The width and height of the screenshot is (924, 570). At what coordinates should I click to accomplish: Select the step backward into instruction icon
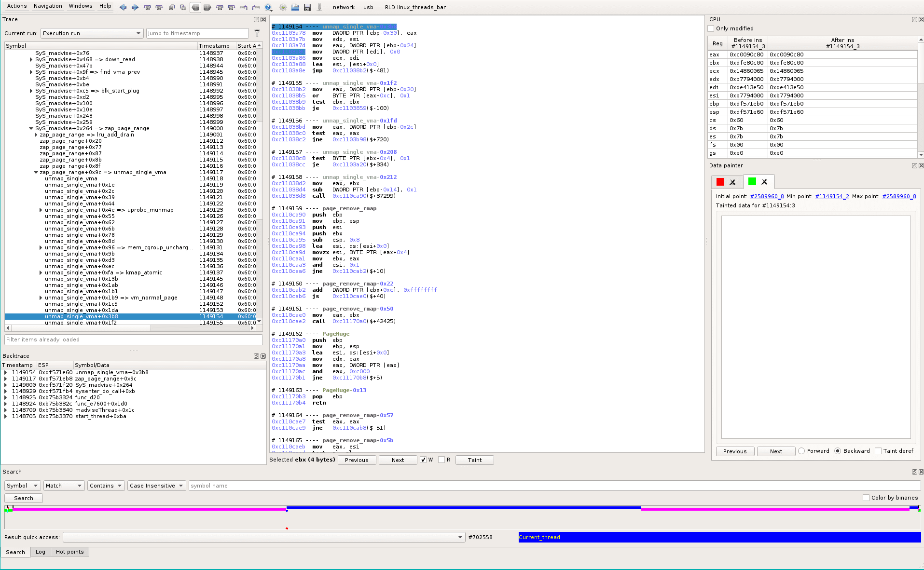pos(147,7)
